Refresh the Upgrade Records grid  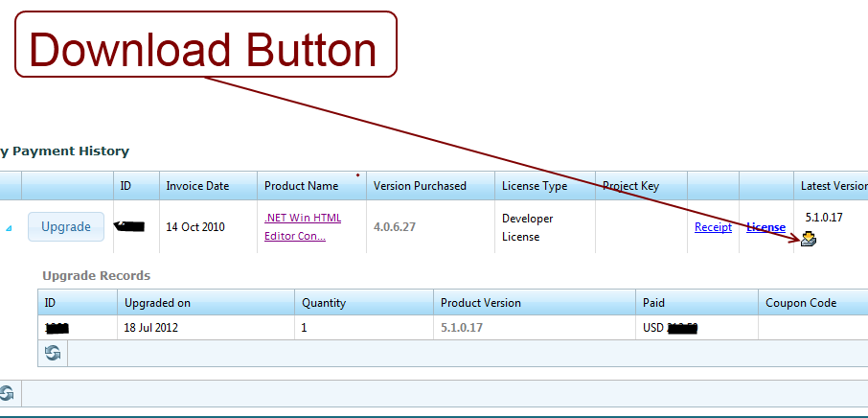pyautogui.click(x=53, y=354)
